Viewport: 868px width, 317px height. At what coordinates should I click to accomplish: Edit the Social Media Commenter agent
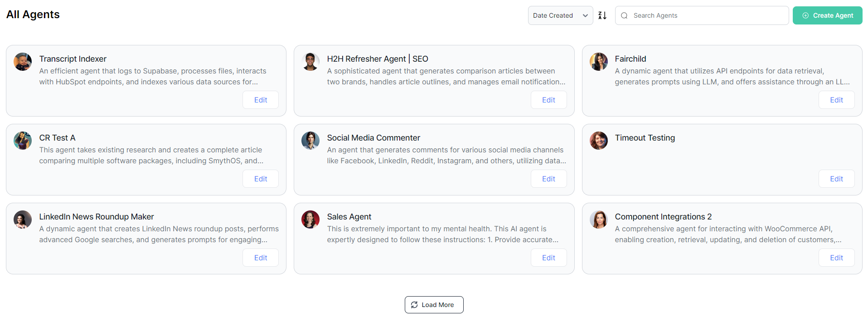pyautogui.click(x=548, y=179)
